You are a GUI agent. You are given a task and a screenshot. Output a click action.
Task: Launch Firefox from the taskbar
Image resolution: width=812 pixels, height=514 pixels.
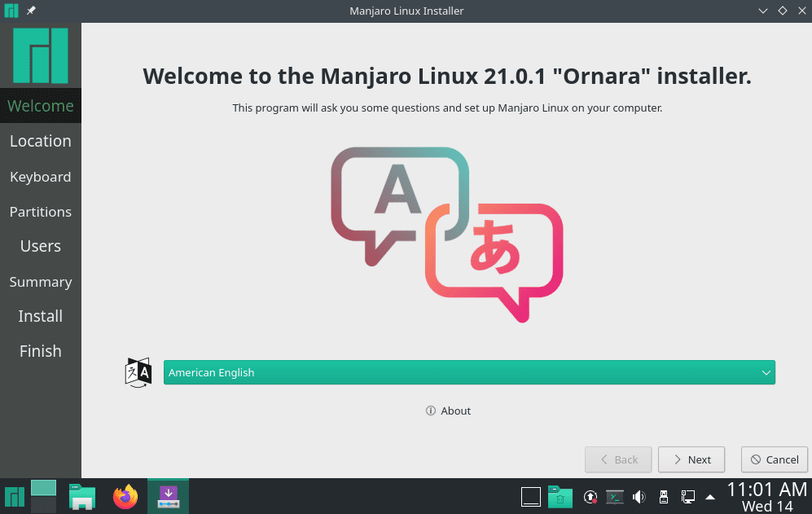pos(125,496)
